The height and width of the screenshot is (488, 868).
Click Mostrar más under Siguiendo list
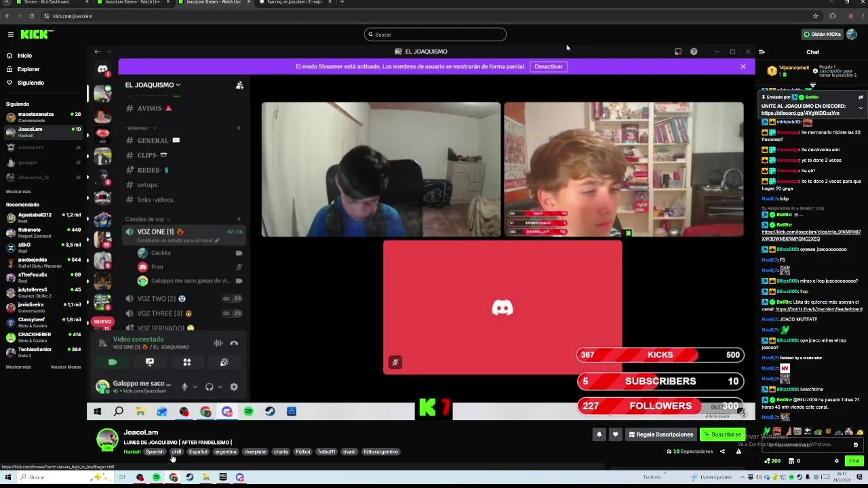click(x=18, y=192)
